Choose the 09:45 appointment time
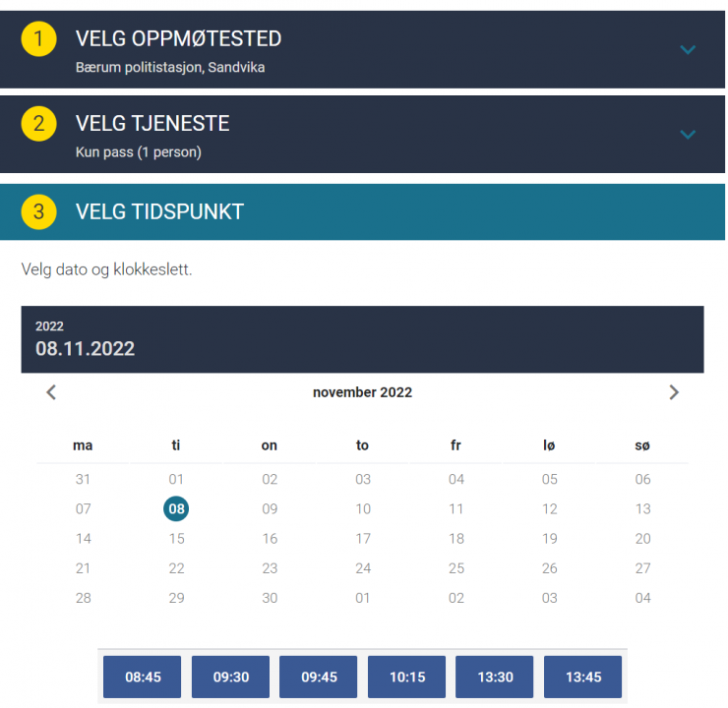Image resolution: width=728 pixels, height=708 pixels. (319, 677)
